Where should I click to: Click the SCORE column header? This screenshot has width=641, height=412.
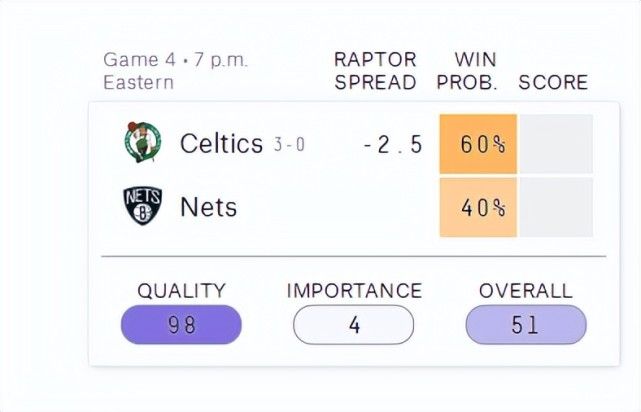tap(553, 82)
